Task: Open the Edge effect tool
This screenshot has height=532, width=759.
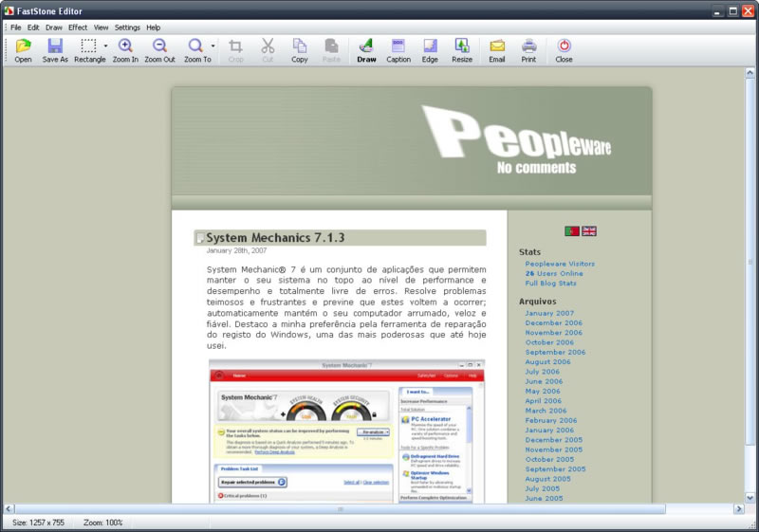Action: click(430, 50)
